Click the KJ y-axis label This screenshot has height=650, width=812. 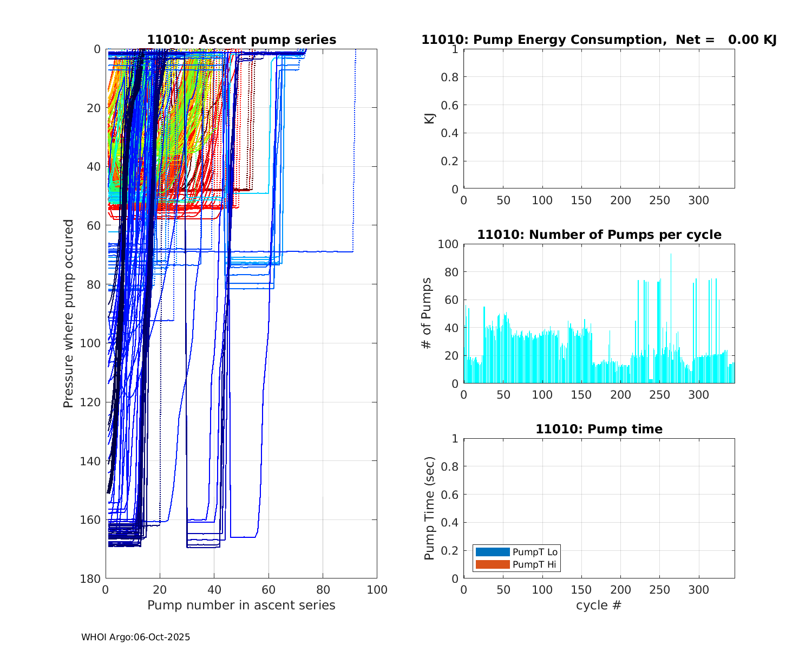click(x=429, y=119)
